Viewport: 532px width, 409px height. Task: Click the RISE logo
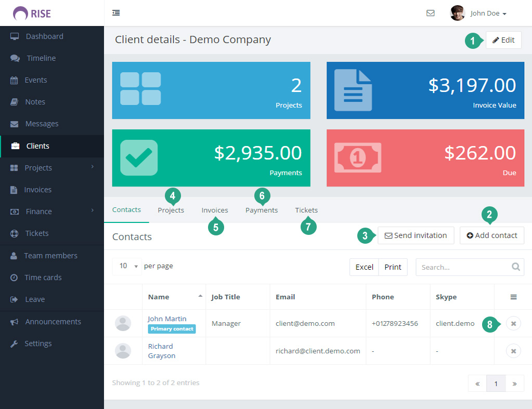(32, 14)
